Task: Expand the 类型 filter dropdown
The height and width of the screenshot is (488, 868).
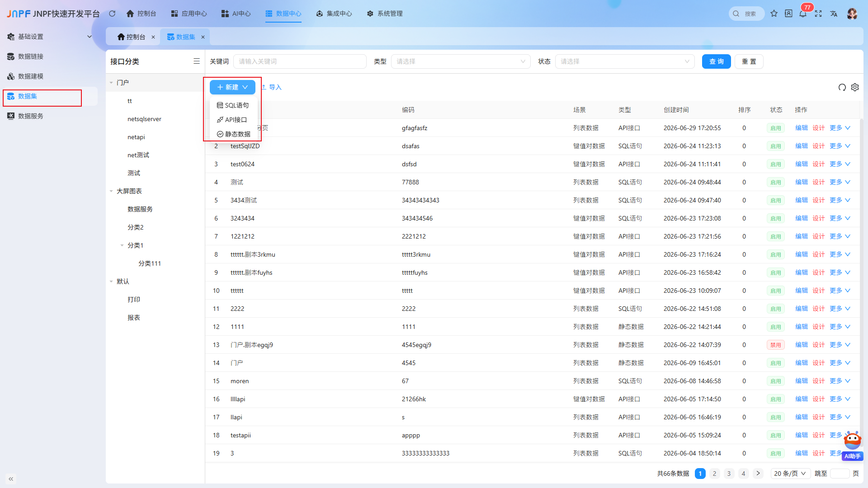Action: tap(461, 61)
